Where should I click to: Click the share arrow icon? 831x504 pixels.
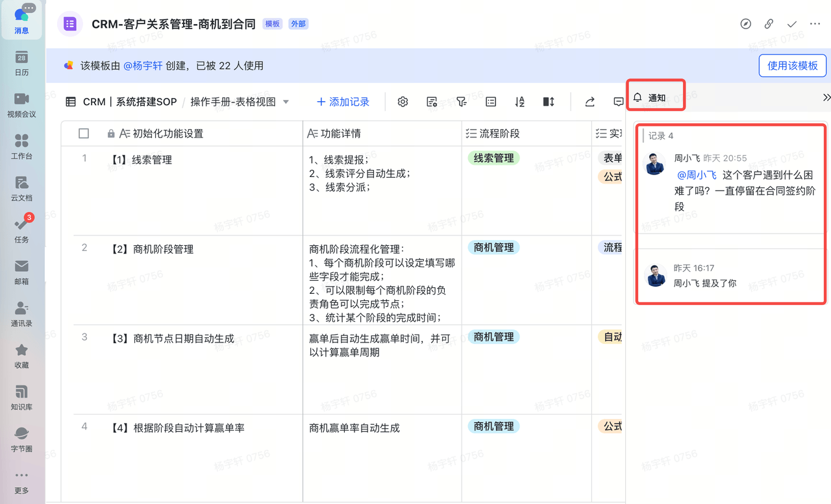coord(589,102)
